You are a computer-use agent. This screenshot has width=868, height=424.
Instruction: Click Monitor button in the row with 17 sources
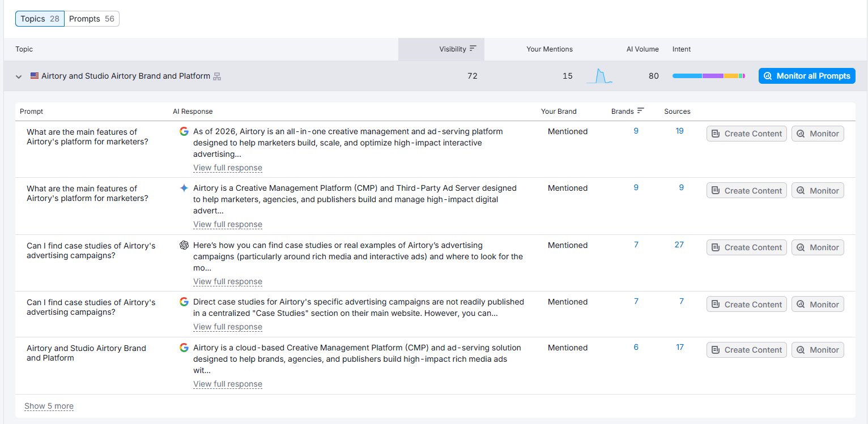click(818, 350)
